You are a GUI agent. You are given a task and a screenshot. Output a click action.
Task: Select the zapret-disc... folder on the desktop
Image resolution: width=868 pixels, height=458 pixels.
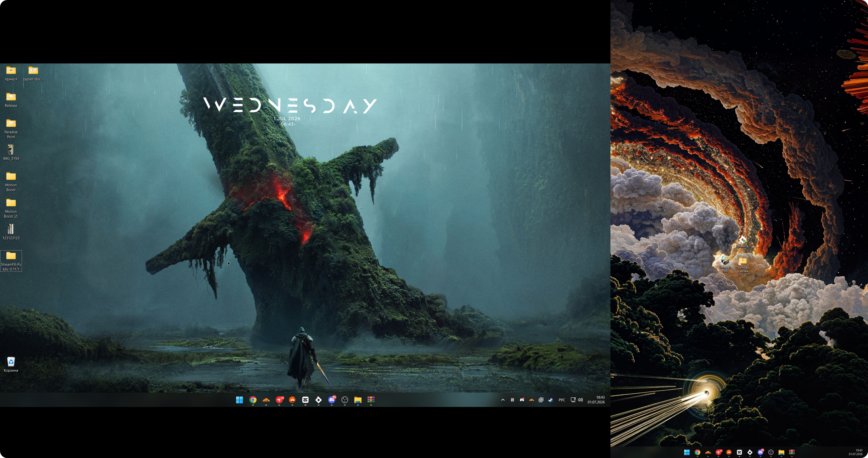pos(33,74)
